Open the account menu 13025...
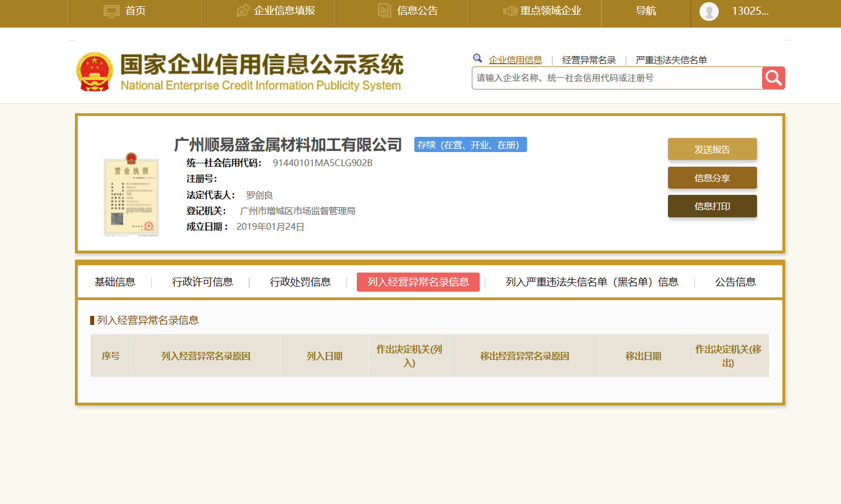 pos(750,11)
